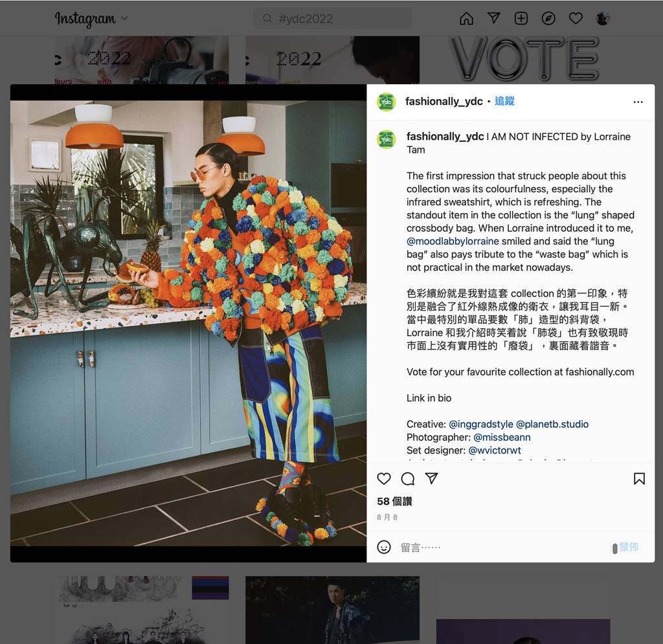
Task: Open Explore compass icon
Action: tap(548, 19)
